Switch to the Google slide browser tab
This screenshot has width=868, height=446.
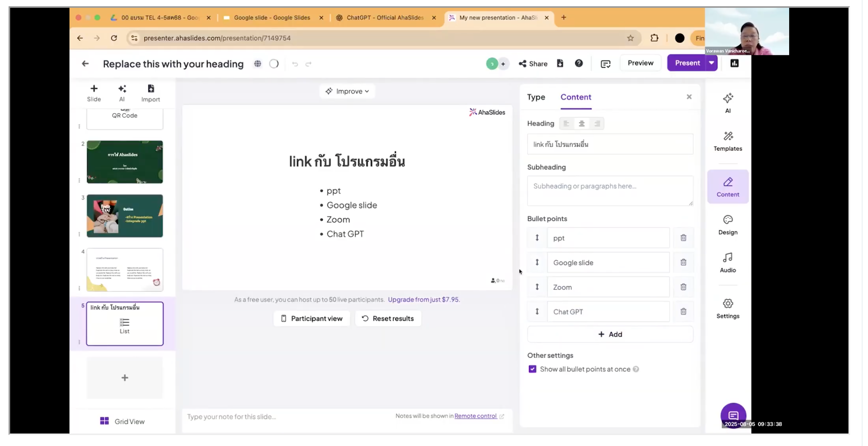272,18
